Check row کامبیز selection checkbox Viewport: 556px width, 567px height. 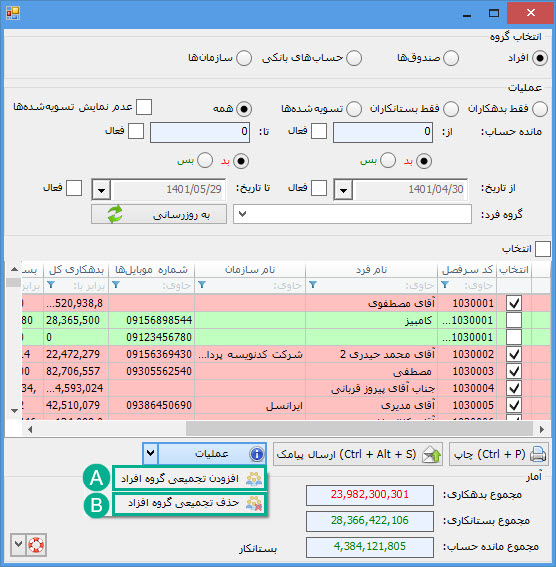(x=514, y=320)
